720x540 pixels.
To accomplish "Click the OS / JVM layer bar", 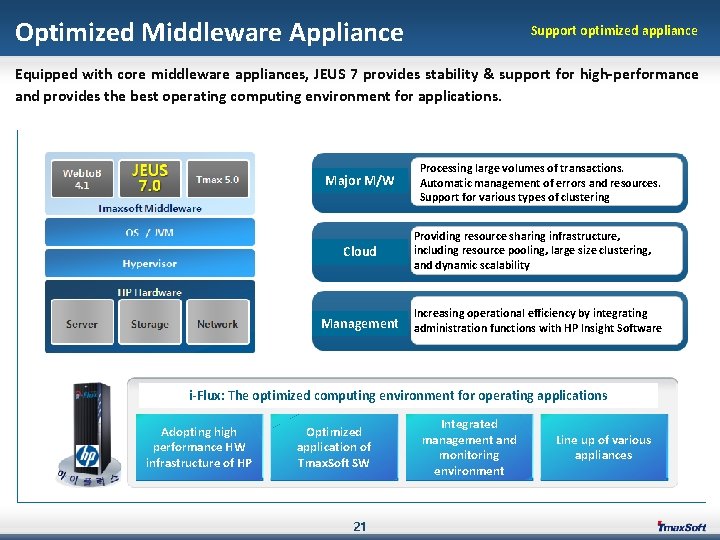I will pos(150,232).
